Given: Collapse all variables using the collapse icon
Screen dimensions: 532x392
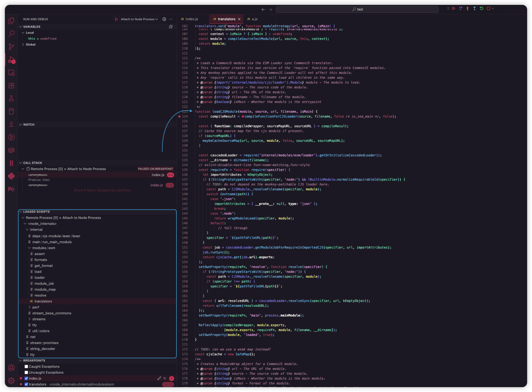Looking at the screenshot, I should (171, 27).
